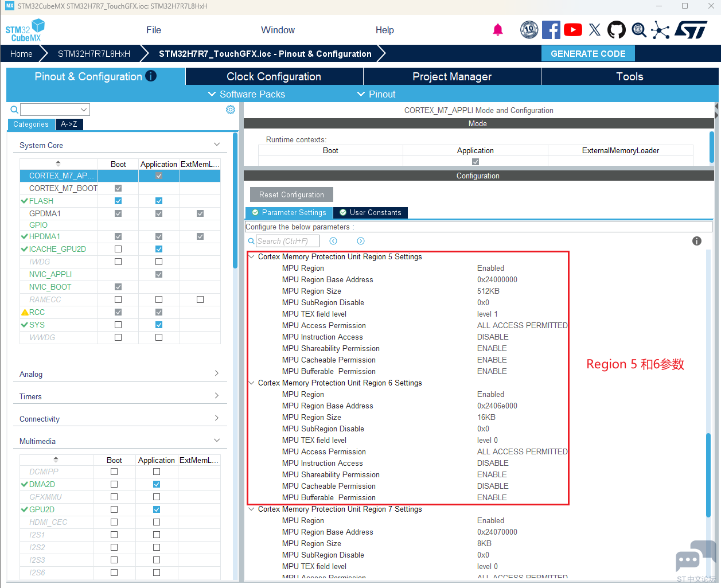This screenshot has width=721, height=588.
Task: Open the Help menu
Action: pos(385,30)
